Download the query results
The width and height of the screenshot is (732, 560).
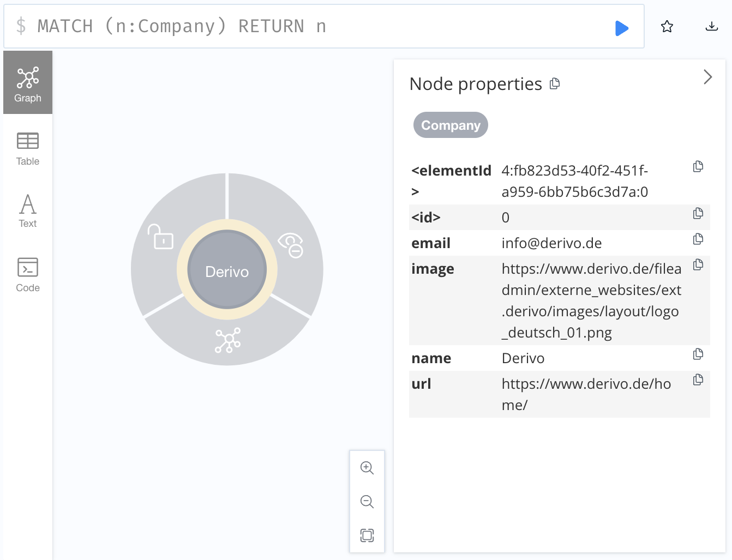click(711, 27)
